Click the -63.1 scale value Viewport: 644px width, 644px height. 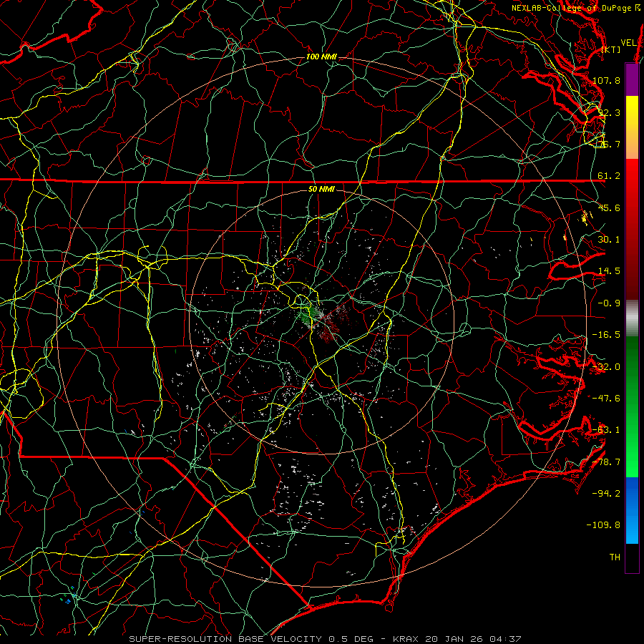tap(606, 430)
